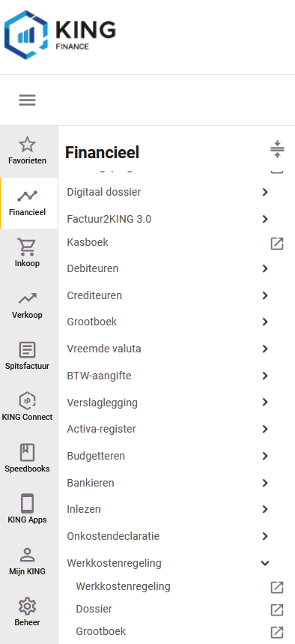The image size is (295, 644).
Task: Open the KING Connect hexagon icon
Action: pos(27,401)
